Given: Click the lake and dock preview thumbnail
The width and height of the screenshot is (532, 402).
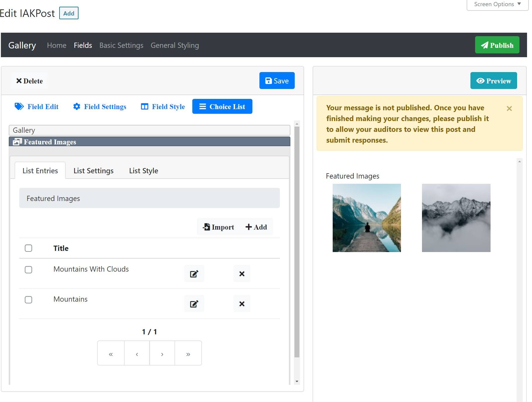Looking at the screenshot, I should coord(367,218).
